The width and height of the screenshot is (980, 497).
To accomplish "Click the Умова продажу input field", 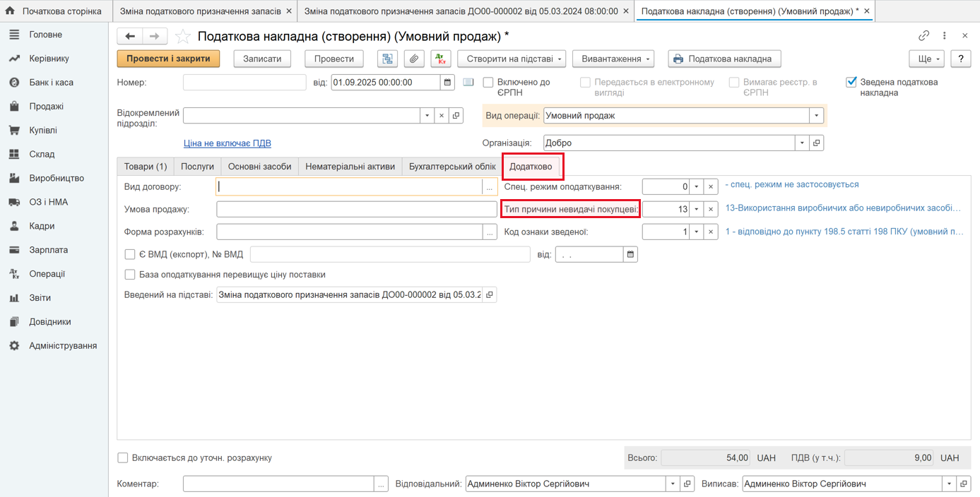I will click(x=357, y=210).
